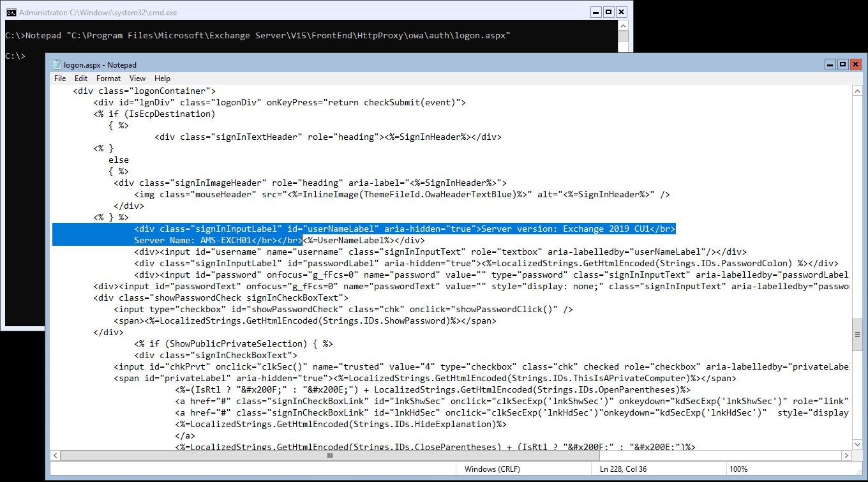Click the logon.aspx - Notepad title text
Screen dimensions: 868x482
[x=100, y=64]
